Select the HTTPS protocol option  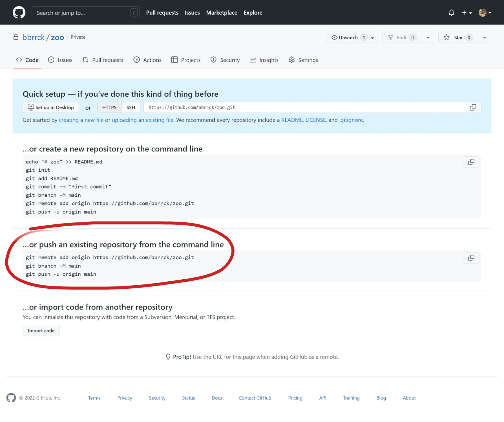tap(109, 107)
